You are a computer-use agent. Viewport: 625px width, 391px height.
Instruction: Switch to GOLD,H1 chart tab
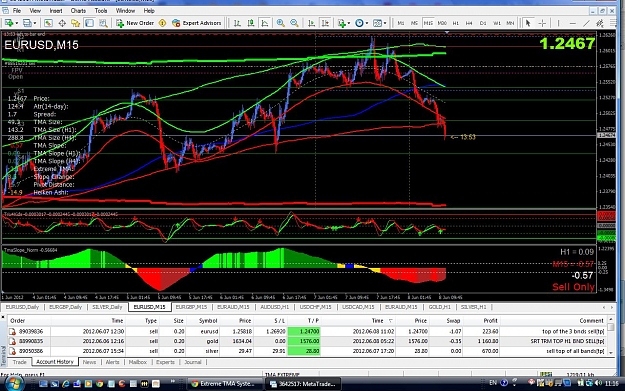[x=439, y=307]
